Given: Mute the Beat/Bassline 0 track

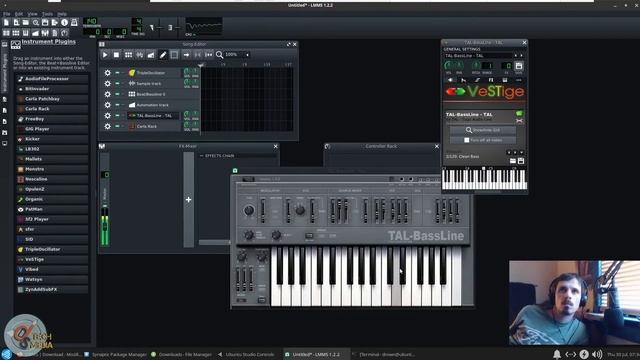Looking at the screenshot, I should pos(118,94).
